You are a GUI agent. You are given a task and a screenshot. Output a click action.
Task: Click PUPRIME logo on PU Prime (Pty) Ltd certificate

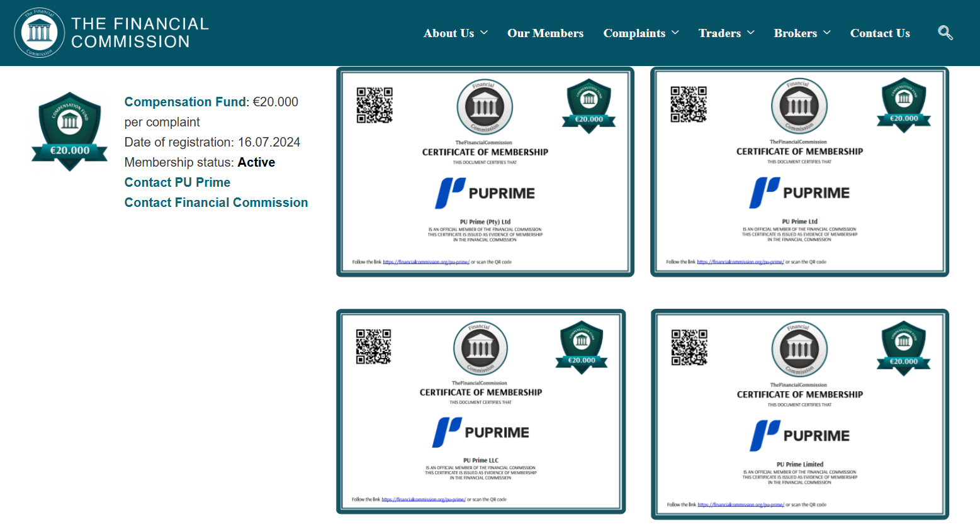pos(485,193)
